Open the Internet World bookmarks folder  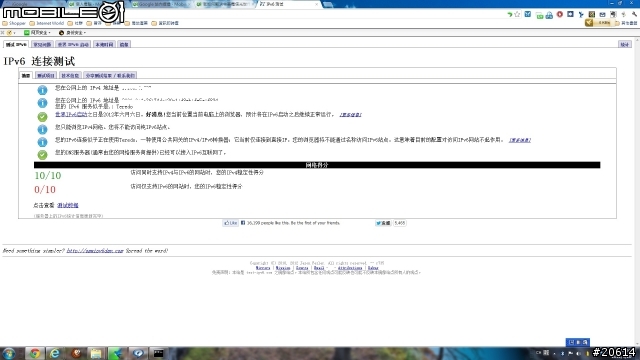click(x=47, y=23)
